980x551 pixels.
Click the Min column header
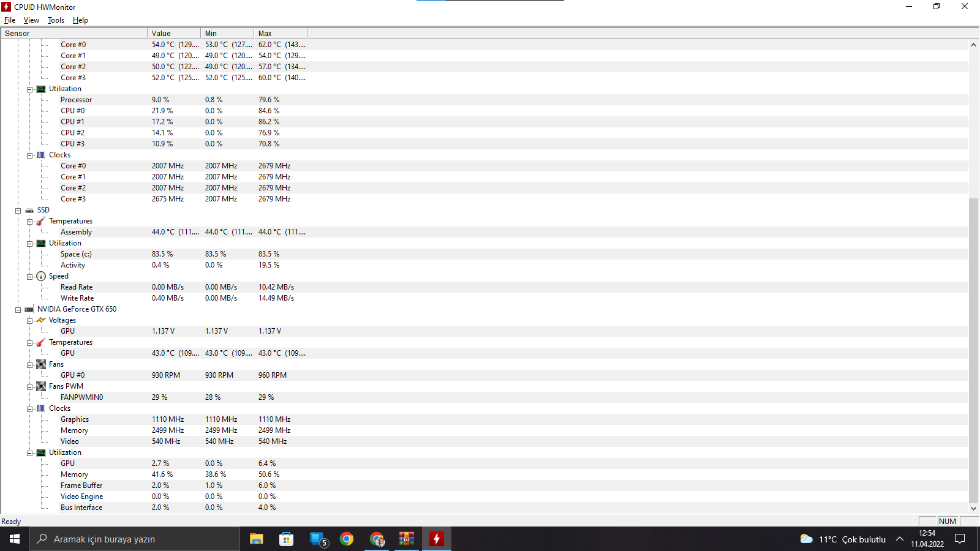[x=227, y=33]
